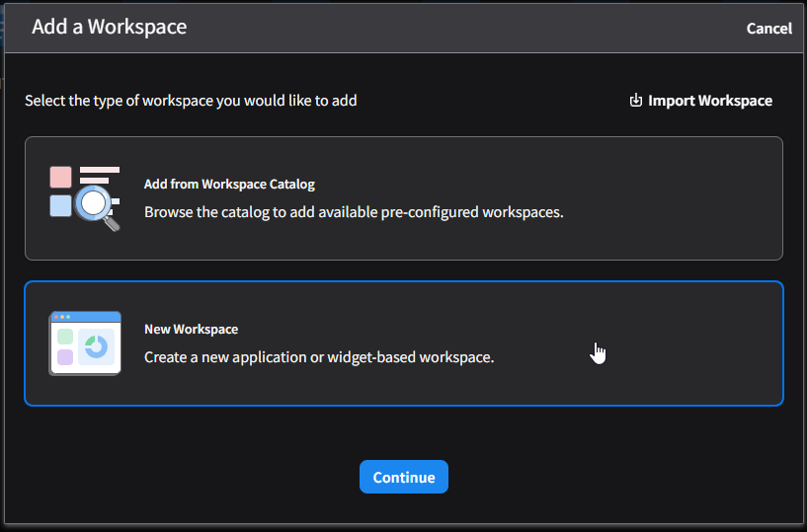Screen dimensions: 807x532
Task: Cancel the Add a Workspace dialog
Action: 768,29
